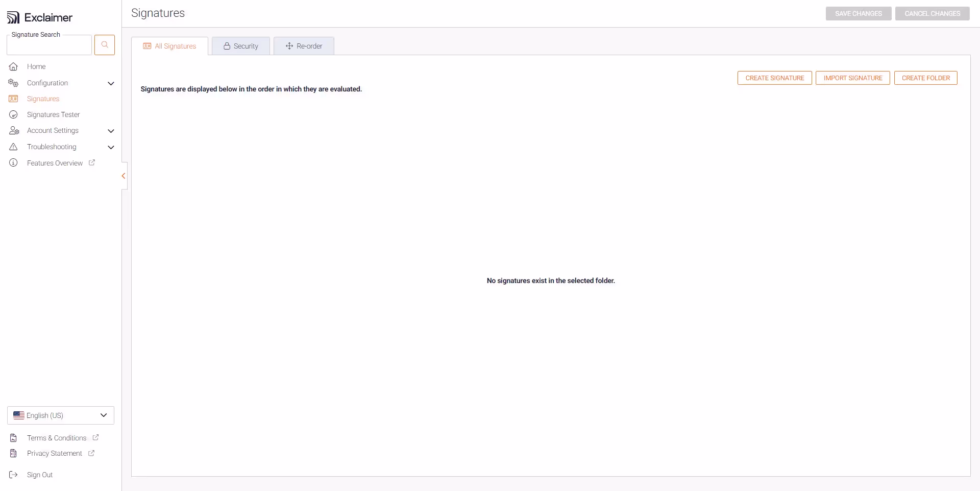Expand the Troubleshooting chevron
This screenshot has height=491, width=980.
click(111, 147)
